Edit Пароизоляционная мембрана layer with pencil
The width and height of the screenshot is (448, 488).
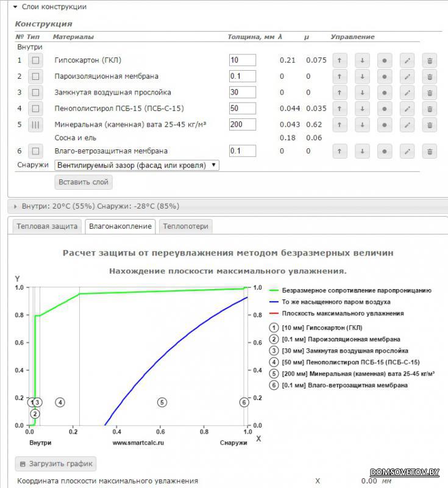click(407, 77)
